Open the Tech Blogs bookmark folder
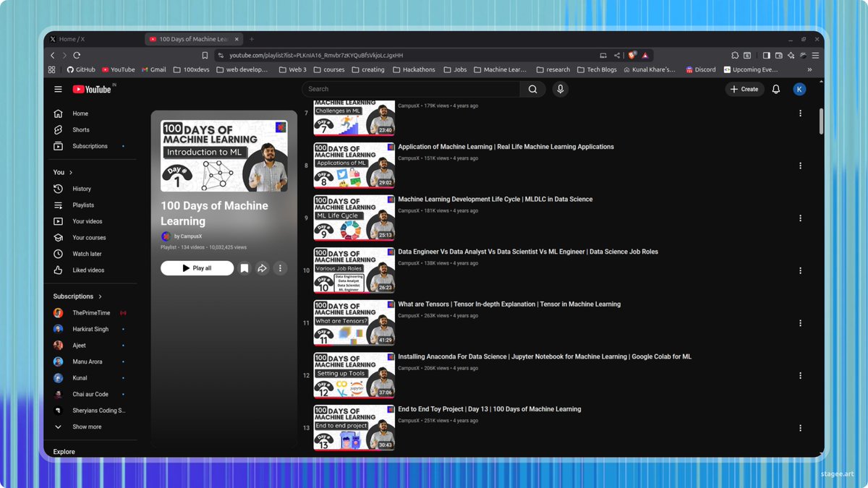 coord(597,69)
